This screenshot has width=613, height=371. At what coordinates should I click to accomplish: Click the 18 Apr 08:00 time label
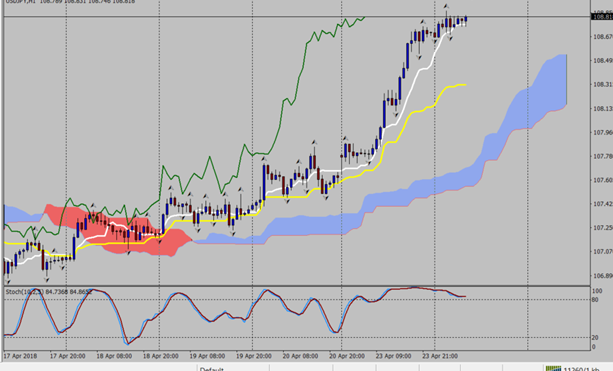(114, 356)
